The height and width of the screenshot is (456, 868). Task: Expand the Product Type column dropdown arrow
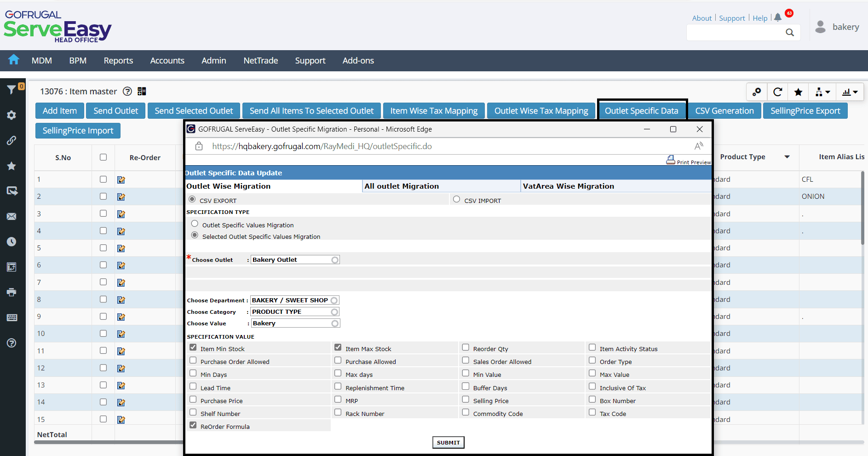[x=787, y=157]
